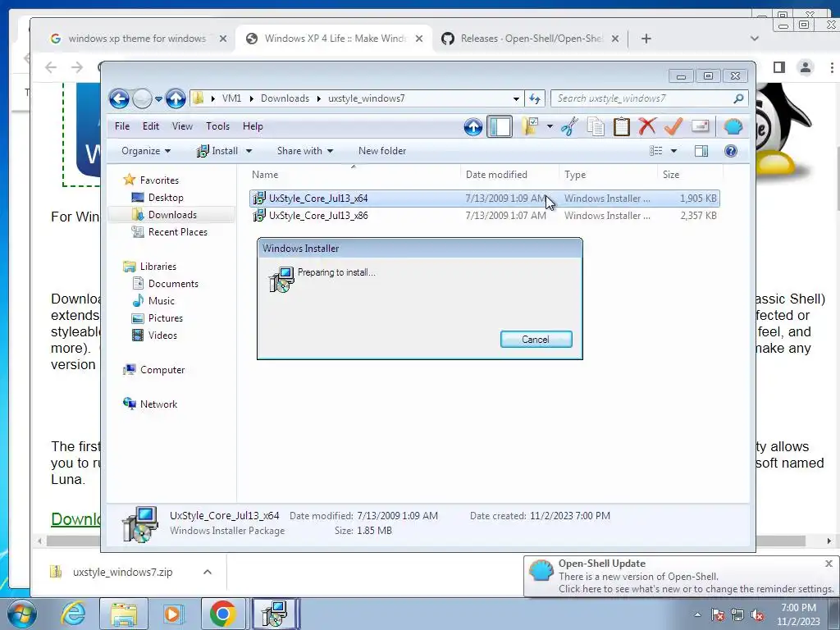
Task: Click the Open-Shell settings shell icon
Action: [x=733, y=126]
